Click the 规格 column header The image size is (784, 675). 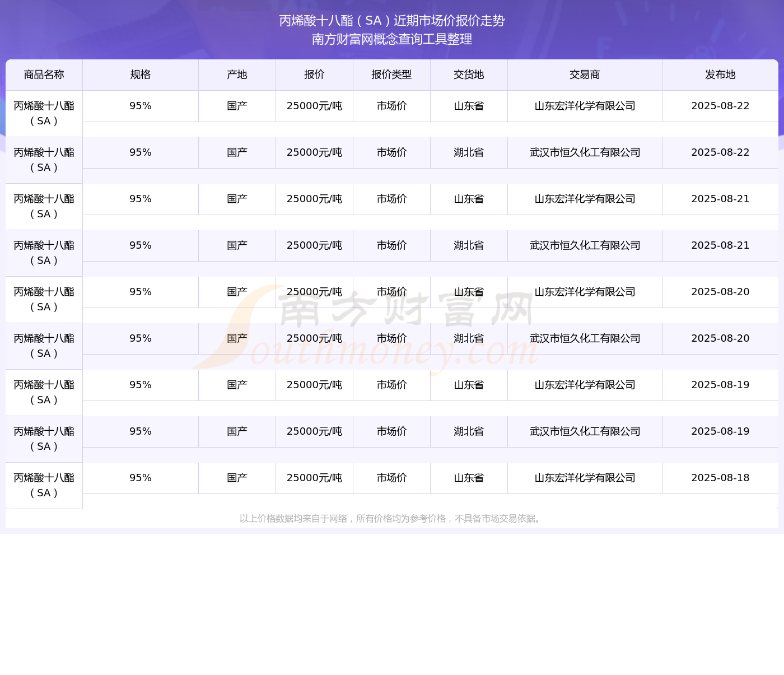(141, 75)
